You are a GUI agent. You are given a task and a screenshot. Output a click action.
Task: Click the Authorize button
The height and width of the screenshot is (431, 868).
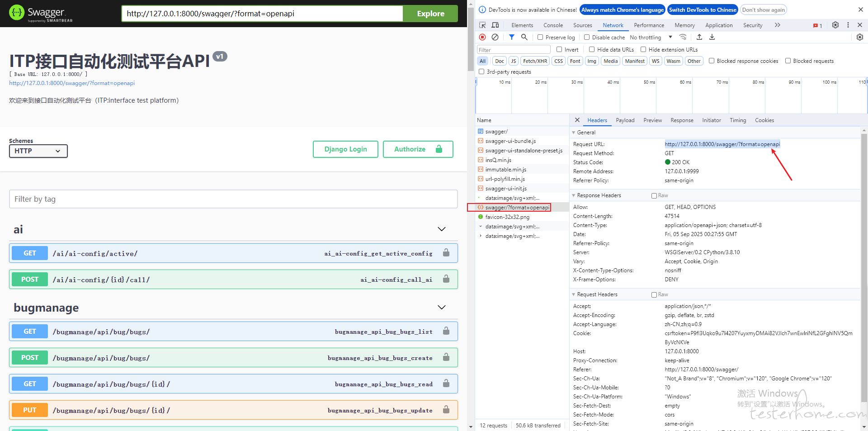(x=418, y=149)
